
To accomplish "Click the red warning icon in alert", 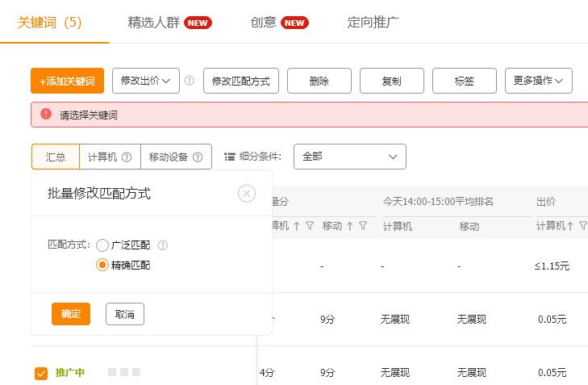I will (46, 114).
